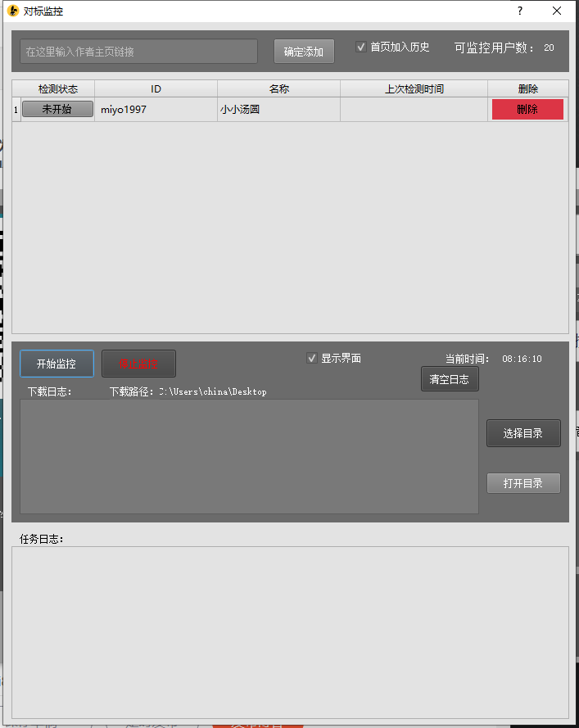Choose folder via 选择目录 button
Viewport: 579px width, 728px height.
[523, 434]
